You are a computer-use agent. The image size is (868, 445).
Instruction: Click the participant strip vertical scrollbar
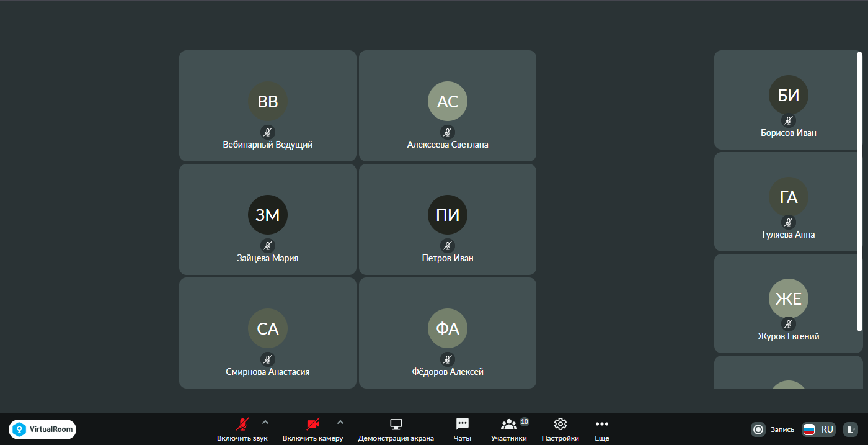(x=860, y=192)
